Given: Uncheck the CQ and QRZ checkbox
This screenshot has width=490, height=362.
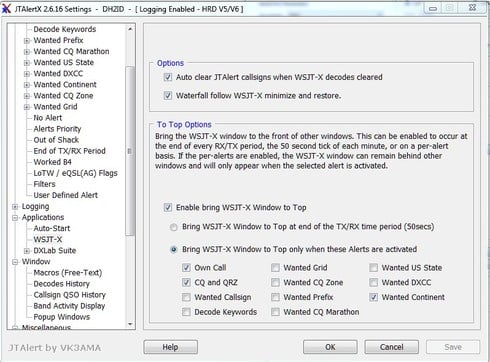Looking at the screenshot, I should 186,283.
